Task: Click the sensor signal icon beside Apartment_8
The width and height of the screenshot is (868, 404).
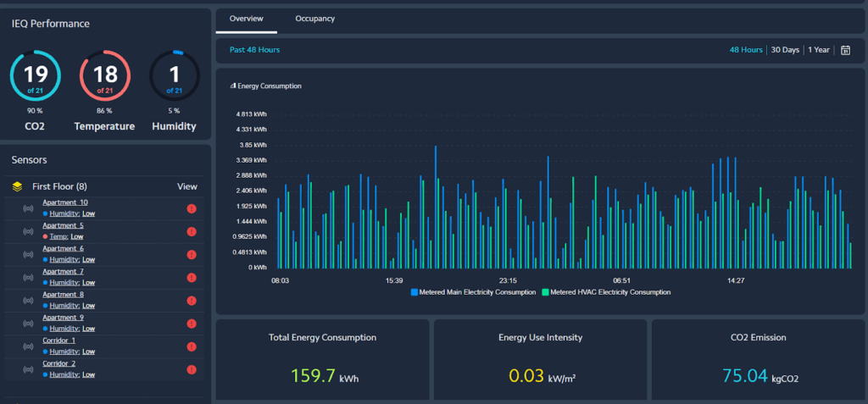Action: 28,300
